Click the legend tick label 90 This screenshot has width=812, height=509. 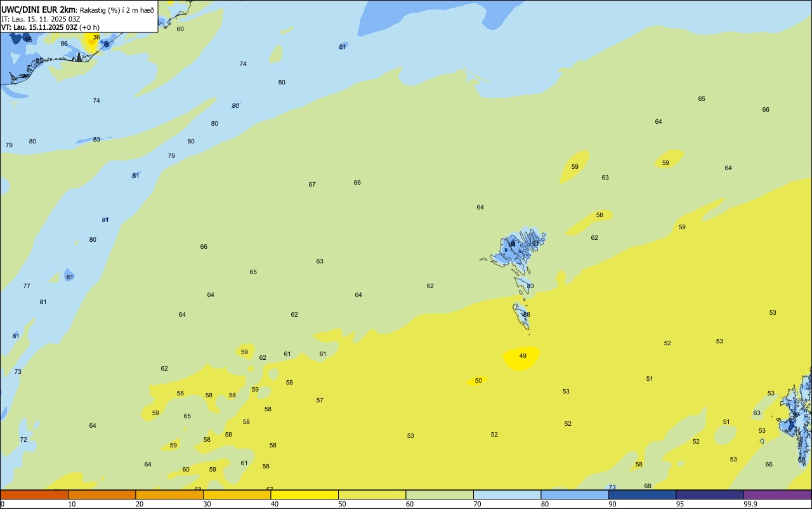coord(612,504)
